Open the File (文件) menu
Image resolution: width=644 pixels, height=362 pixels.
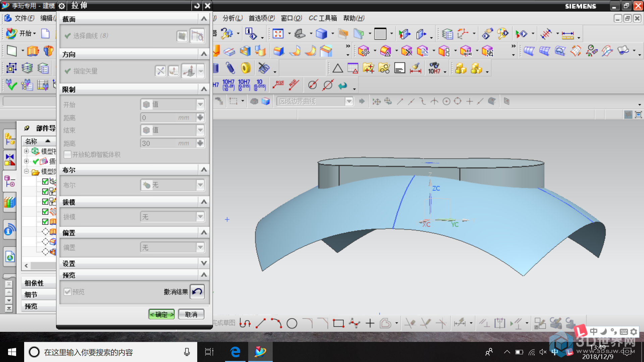tap(24, 18)
